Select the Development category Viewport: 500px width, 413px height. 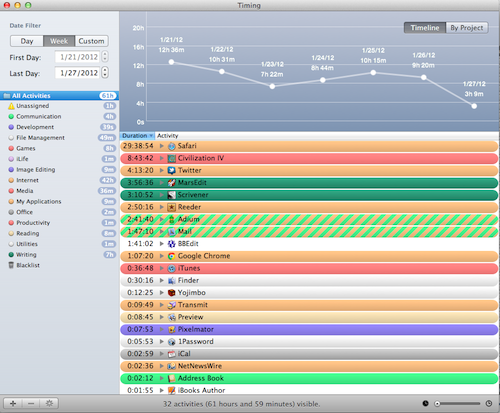click(x=59, y=127)
